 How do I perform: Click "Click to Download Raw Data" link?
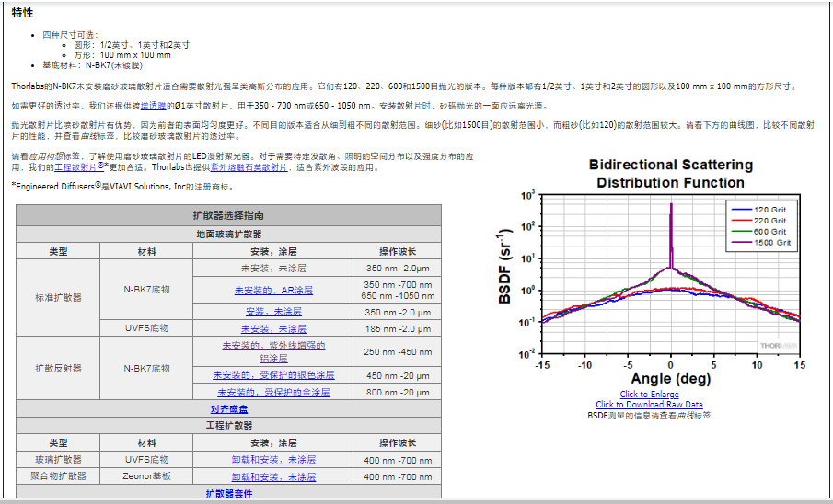(x=649, y=405)
